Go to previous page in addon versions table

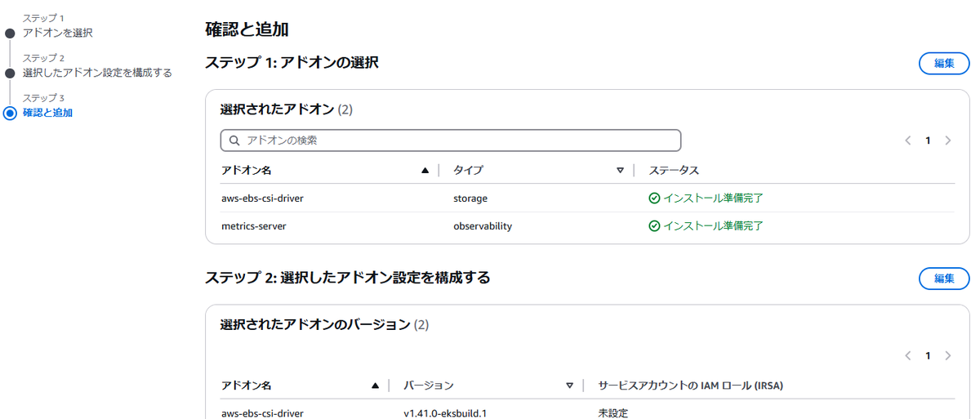[907, 356]
